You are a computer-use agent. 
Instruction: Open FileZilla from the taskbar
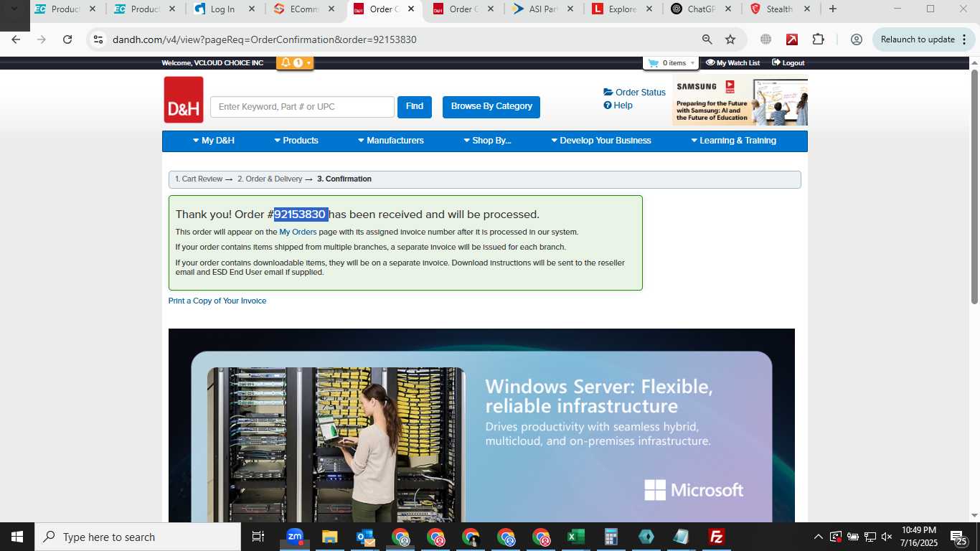(x=716, y=537)
